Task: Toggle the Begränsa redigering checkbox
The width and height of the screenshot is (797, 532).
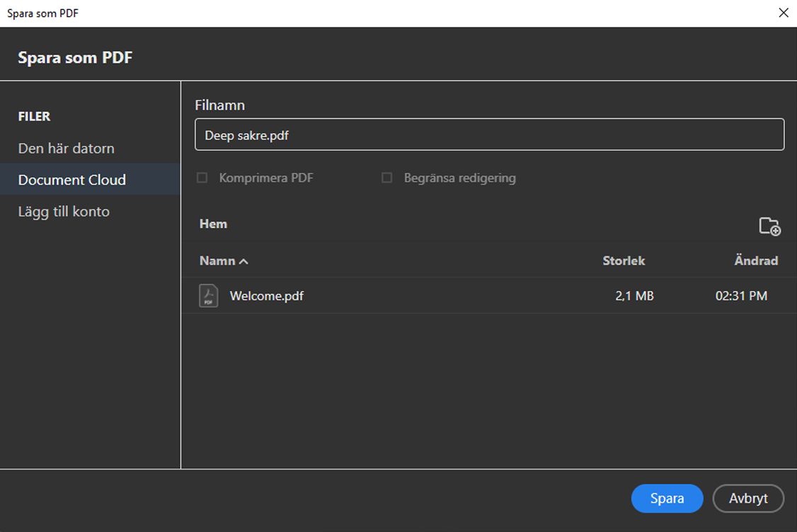Action: (387, 178)
